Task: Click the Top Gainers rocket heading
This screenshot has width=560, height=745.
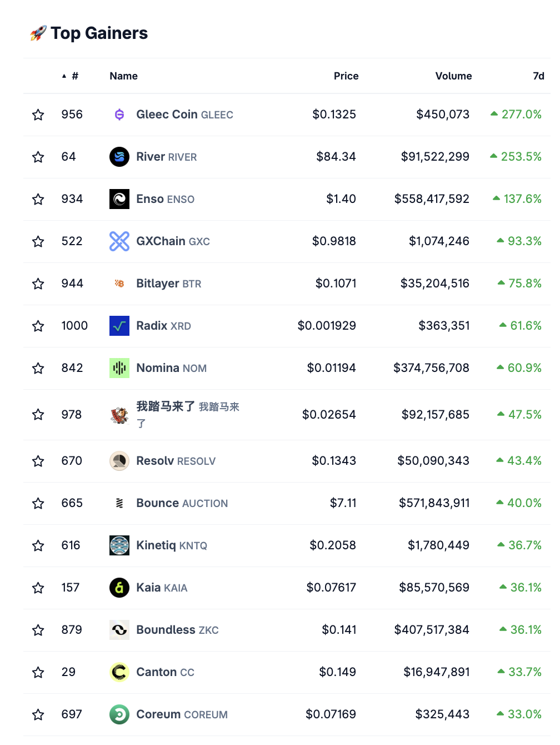Action: (x=89, y=33)
